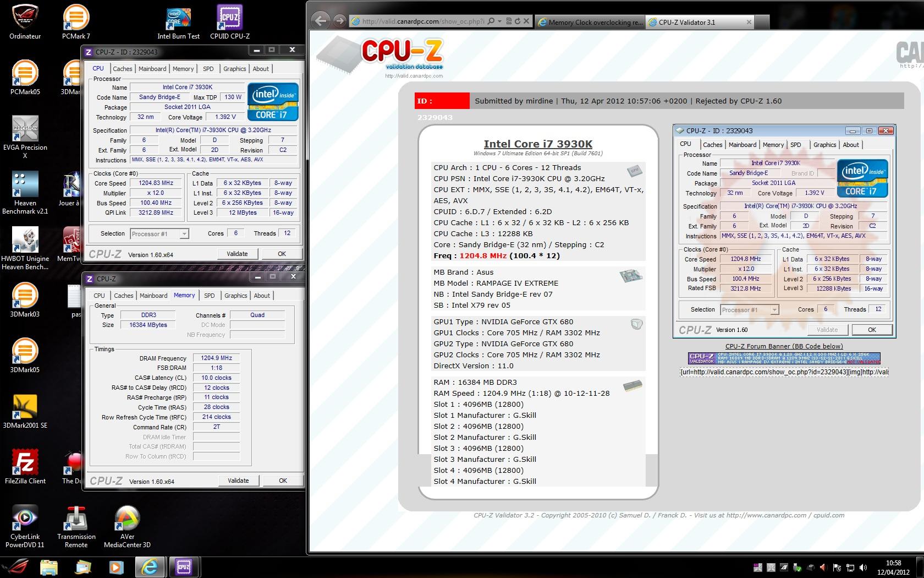Click OK in top CPU-Z window
Screen dimensions: 924x578
(282, 254)
